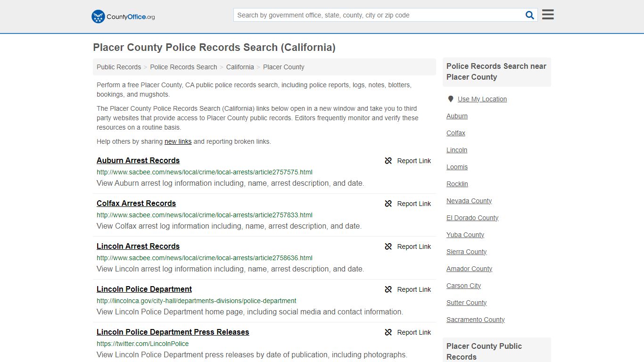Screen dimensions: 644x362
Task: Open Lincoln Police Department Press Releases title link
Action: pos(173,332)
